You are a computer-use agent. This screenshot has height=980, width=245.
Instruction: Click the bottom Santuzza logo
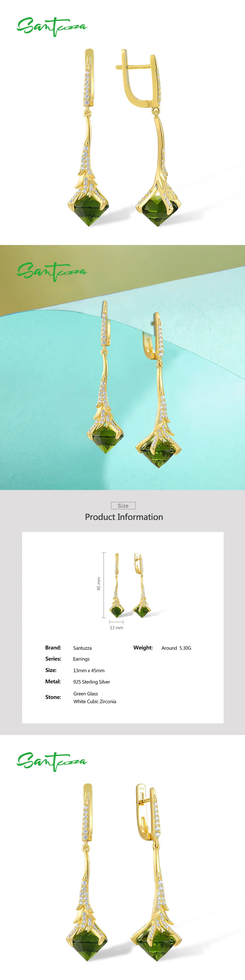(x=52, y=762)
